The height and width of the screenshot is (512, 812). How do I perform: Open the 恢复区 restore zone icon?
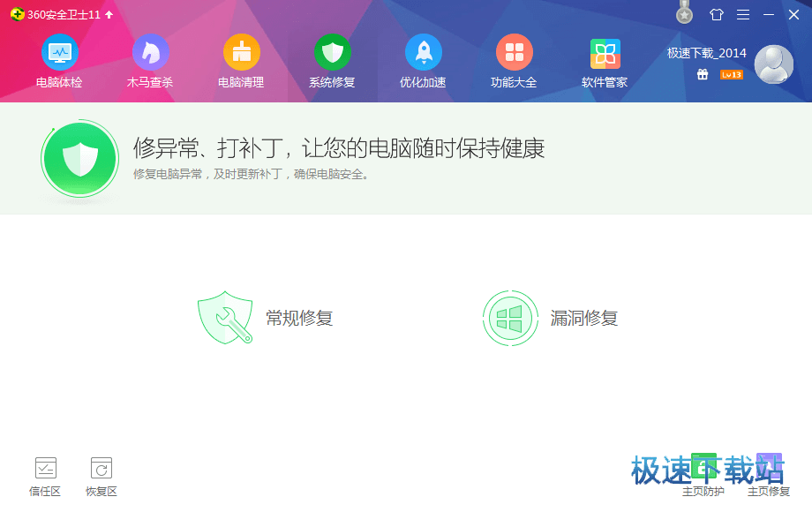coord(101,469)
